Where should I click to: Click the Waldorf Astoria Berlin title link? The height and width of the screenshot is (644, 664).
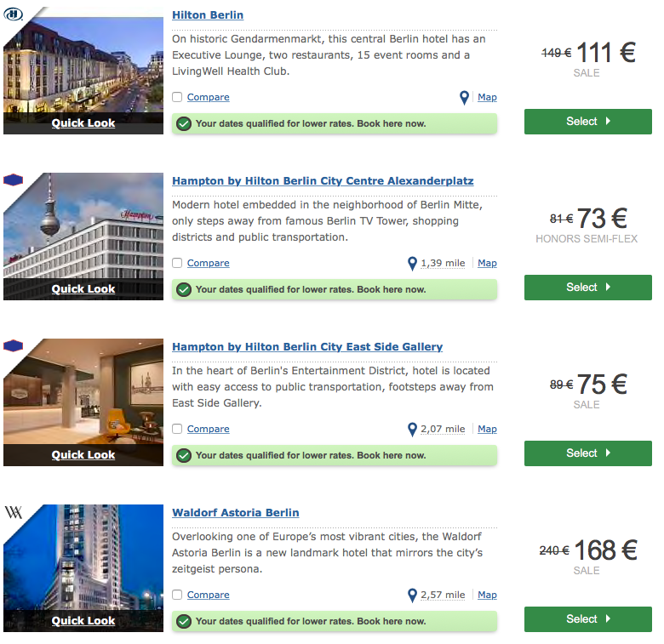pyautogui.click(x=235, y=513)
